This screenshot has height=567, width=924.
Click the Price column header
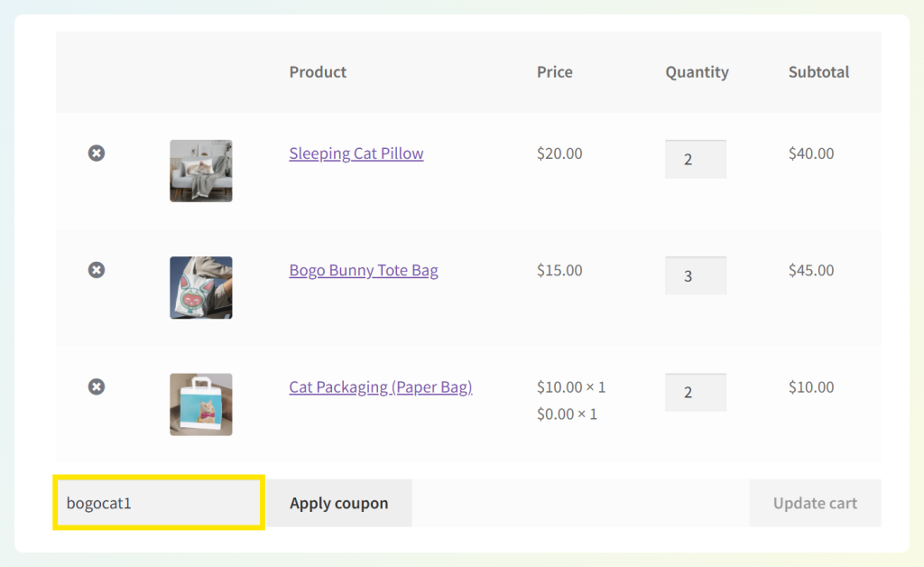click(554, 72)
